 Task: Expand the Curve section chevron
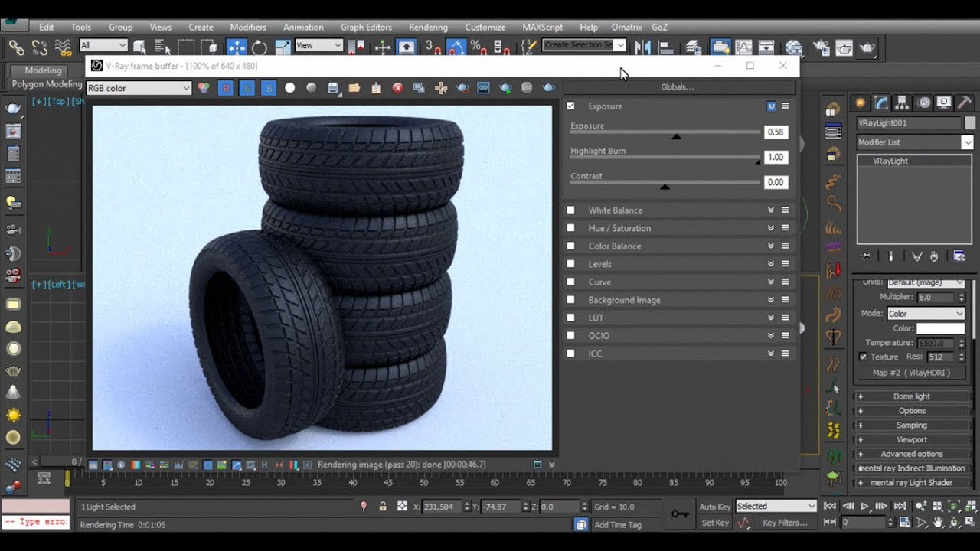771,282
